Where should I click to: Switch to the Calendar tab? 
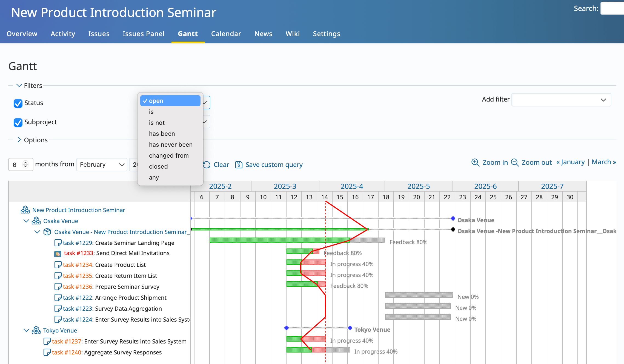226,33
